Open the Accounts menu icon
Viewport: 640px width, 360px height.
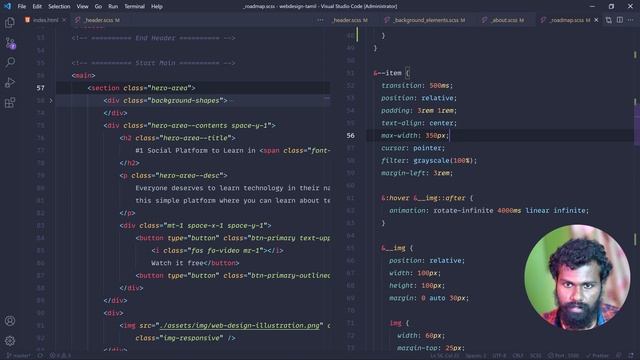[10, 321]
